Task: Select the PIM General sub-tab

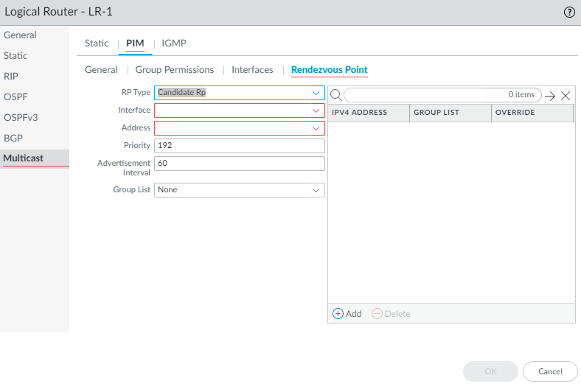Action: pyautogui.click(x=101, y=70)
